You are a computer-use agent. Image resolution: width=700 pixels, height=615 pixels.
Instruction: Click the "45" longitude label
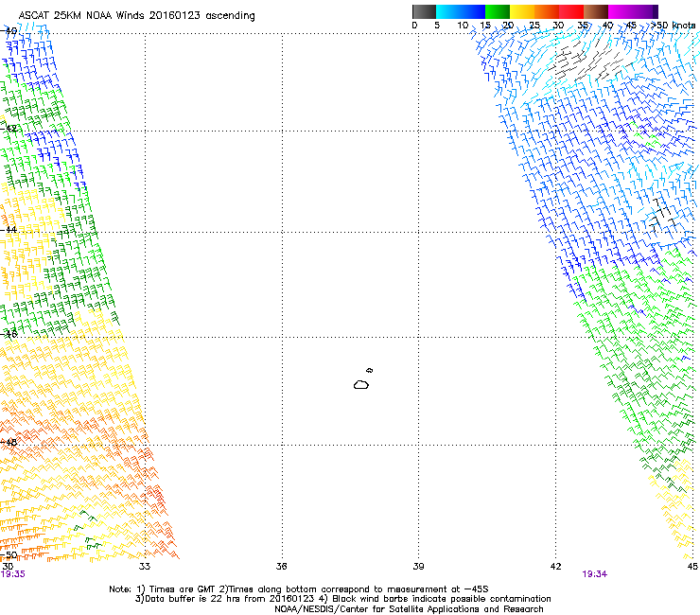click(x=692, y=567)
